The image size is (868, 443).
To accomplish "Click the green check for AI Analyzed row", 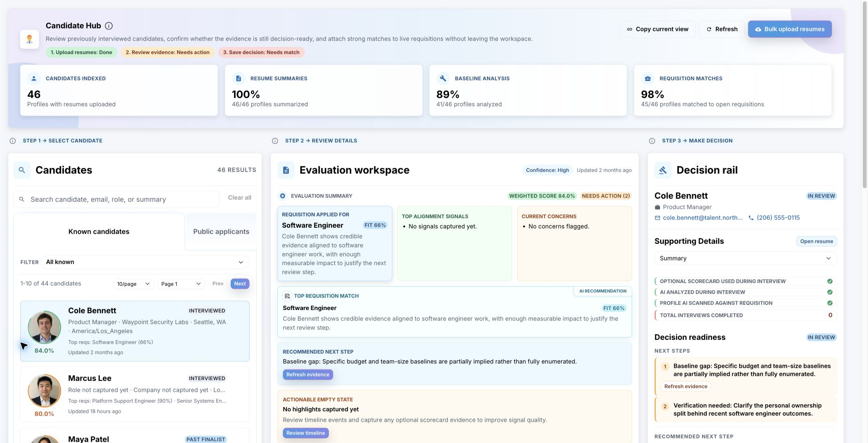I will point(830,292).
